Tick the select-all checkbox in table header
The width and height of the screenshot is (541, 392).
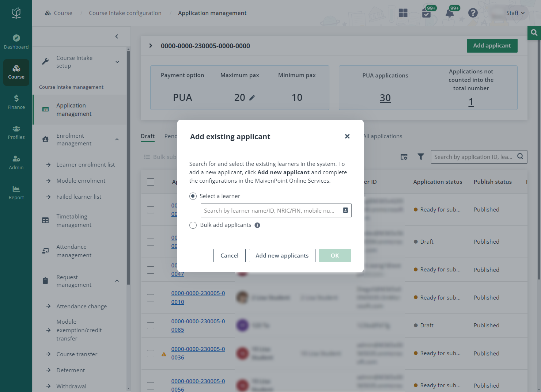(151, 182)
